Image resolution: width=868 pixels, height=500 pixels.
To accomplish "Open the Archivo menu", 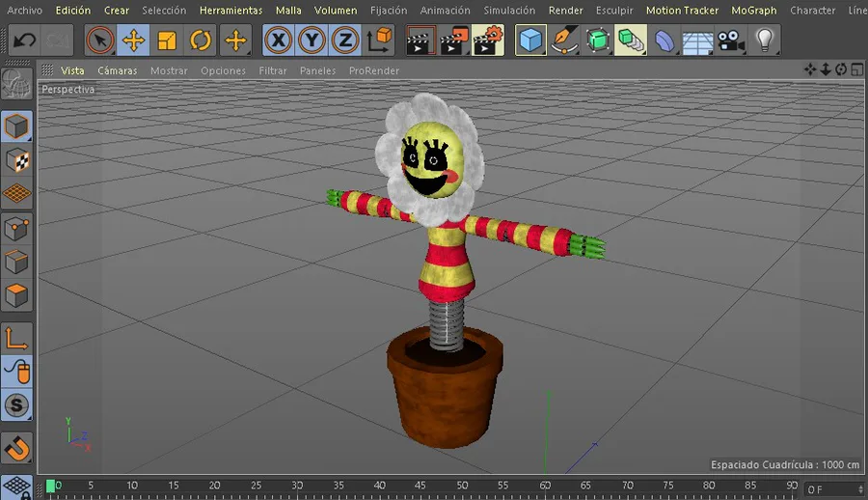I will [24, 10].
